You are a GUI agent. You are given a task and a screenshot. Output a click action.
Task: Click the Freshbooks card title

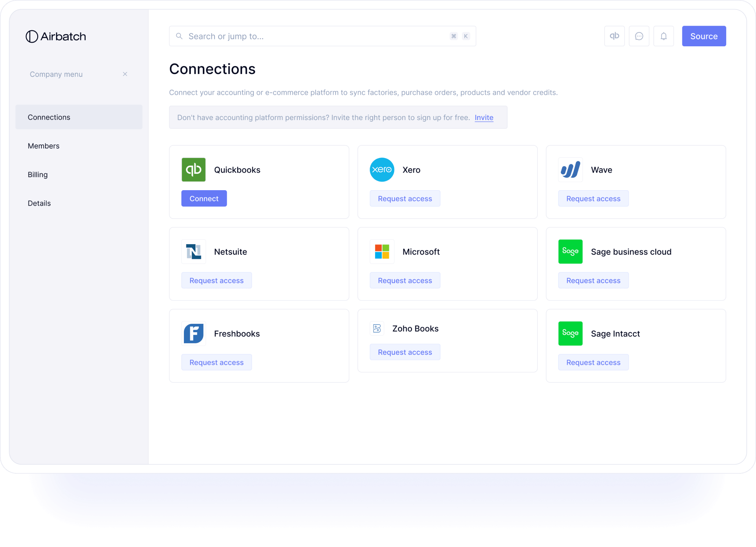point(237,333)
